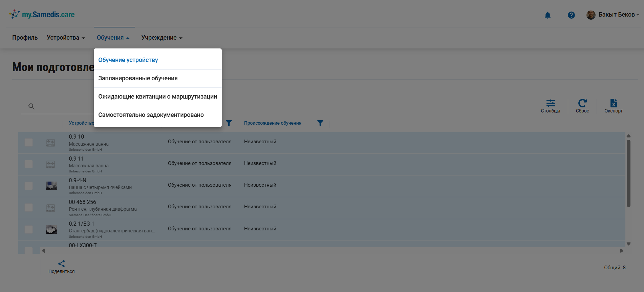
Task: Expand the Устройства dropdown menu
Action: click(x=66, y=38)
